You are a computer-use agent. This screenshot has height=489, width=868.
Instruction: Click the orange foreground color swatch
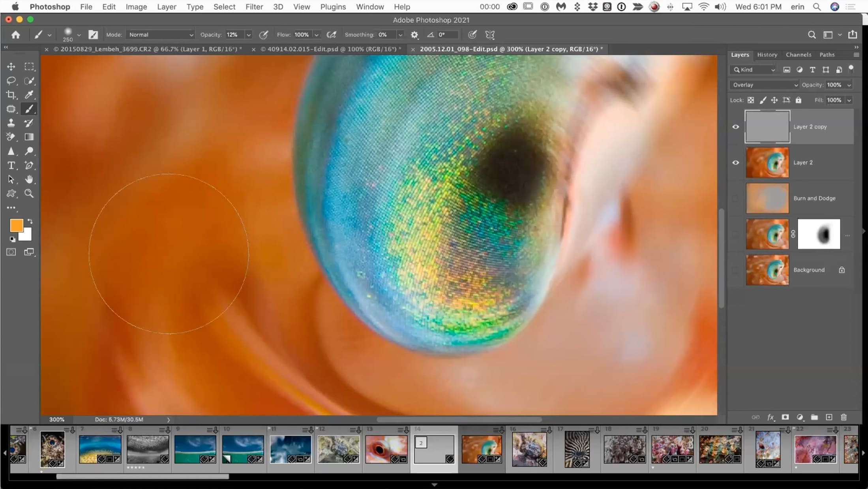tap(17, 226)
